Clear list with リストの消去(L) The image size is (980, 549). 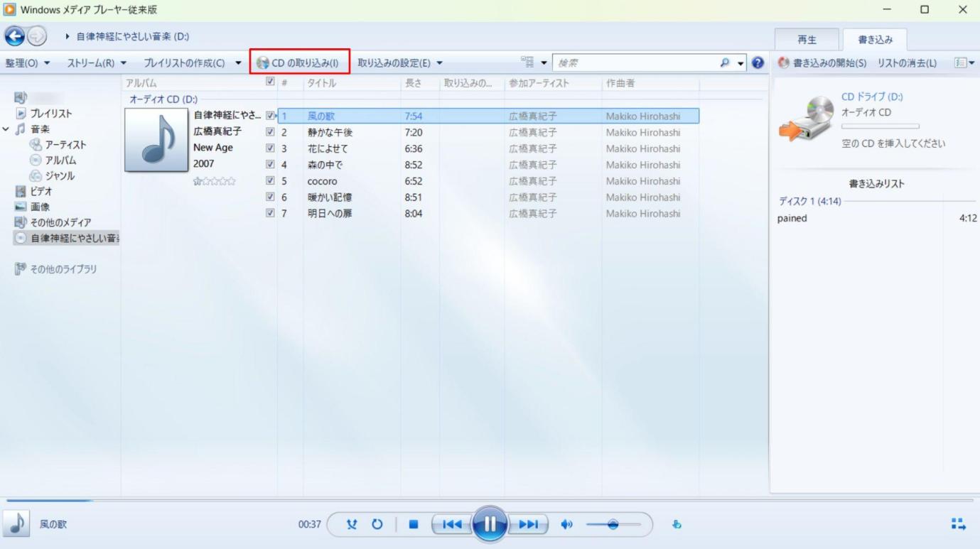907,63
